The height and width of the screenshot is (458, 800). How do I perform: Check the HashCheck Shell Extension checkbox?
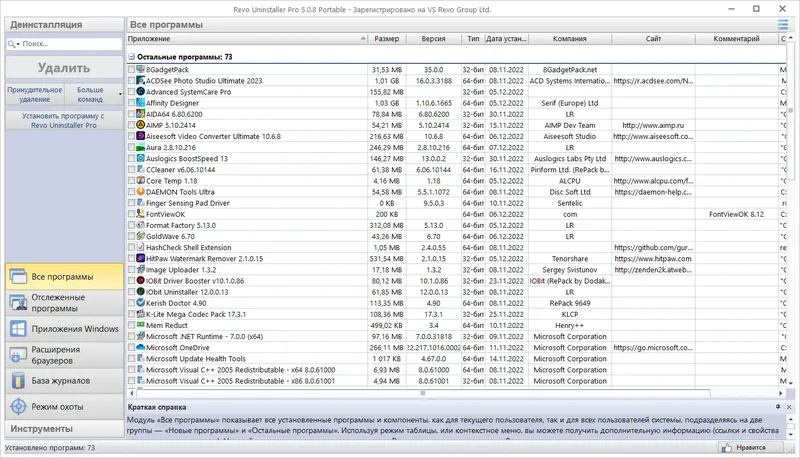point(132,247)
